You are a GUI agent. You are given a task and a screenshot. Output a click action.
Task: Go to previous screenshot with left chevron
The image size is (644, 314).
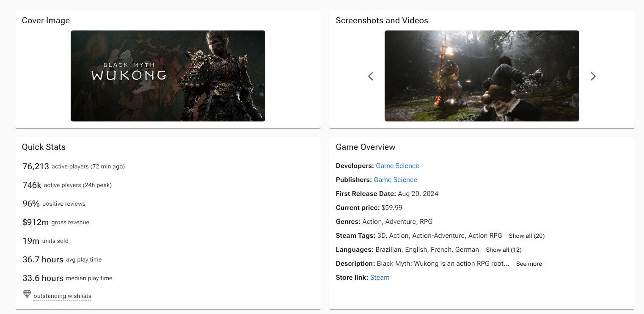pos(371,76)
